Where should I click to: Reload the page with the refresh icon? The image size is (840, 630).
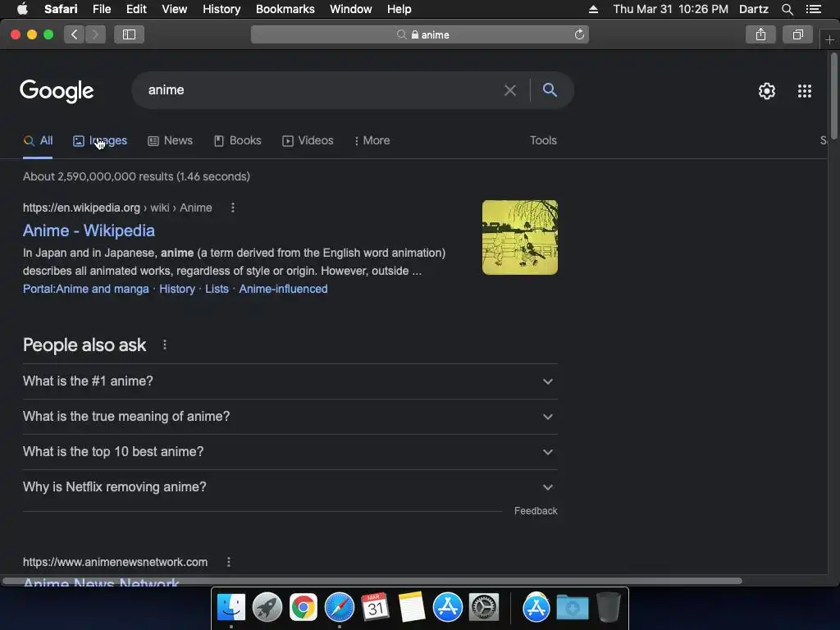[579, 34]
